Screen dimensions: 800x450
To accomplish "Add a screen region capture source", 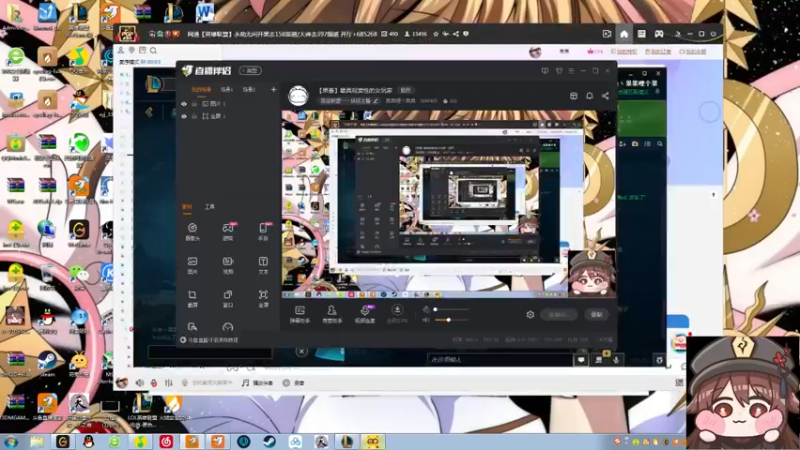I will pyautogui.click(x=192, y=298).
